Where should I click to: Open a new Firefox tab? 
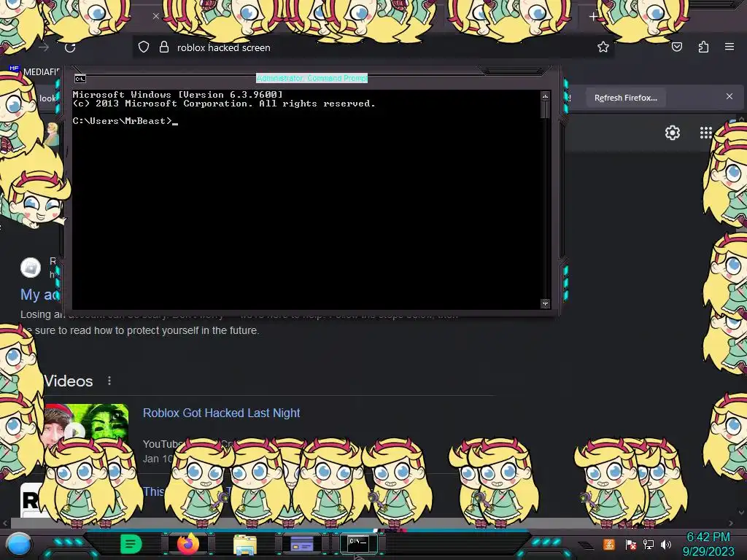(x=593, y=17)
